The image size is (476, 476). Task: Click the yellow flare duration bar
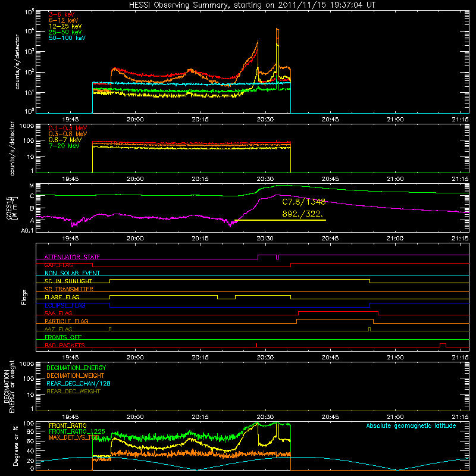pos(280,220)
